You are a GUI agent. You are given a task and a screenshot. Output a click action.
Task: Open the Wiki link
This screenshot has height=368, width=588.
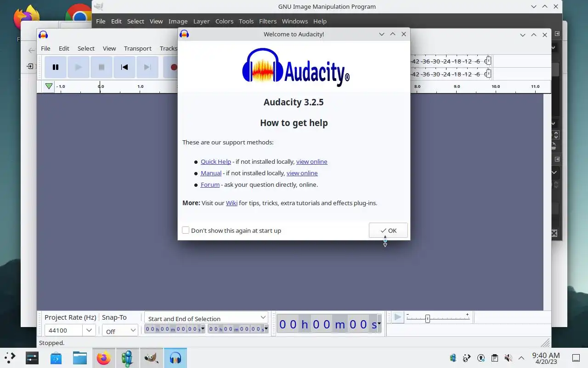click(x=232, y=203)
